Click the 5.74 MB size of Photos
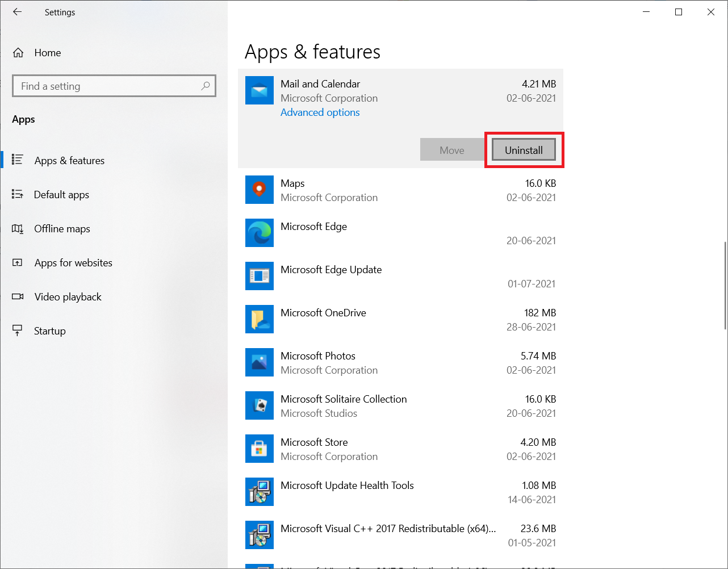728x569 pixels. coord(538,356)
